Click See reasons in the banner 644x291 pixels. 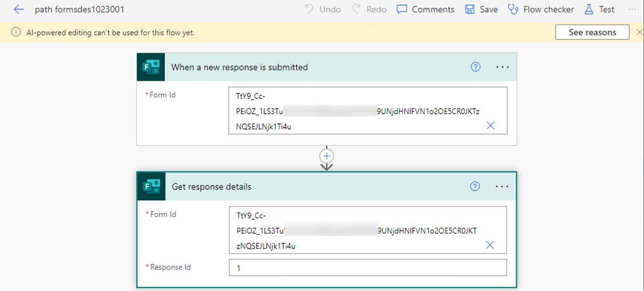[x=592, y=32]
